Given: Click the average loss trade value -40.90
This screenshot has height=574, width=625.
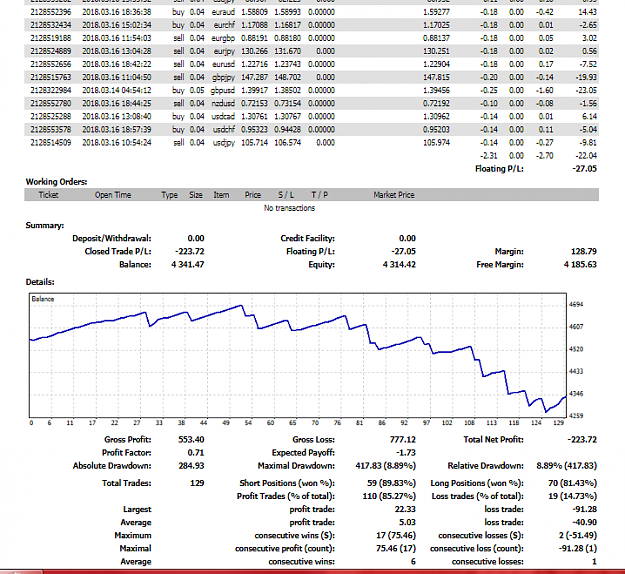Looking at the screenshot, I should click(586, 523).
